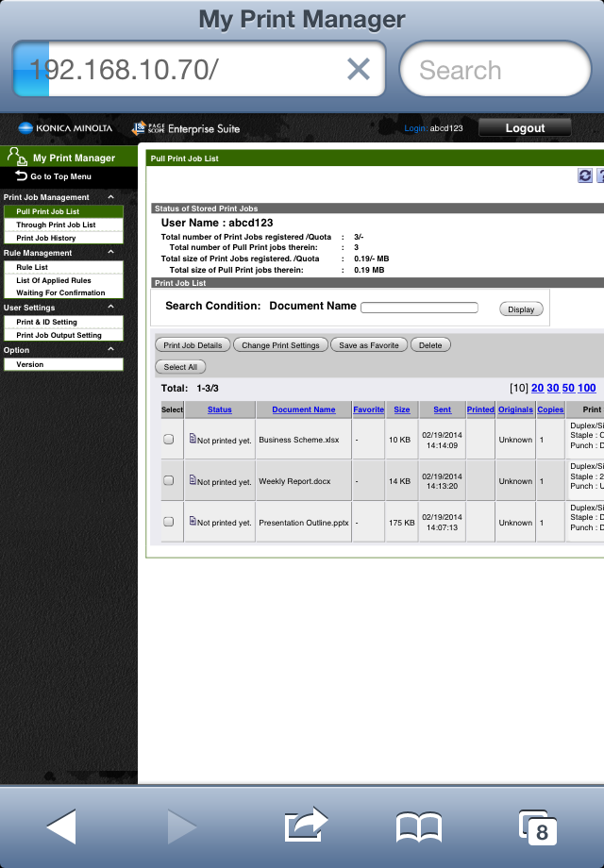Open Rule List menu item
The width and height of the screenshot is (604, 868).
[x=63, y=267]
